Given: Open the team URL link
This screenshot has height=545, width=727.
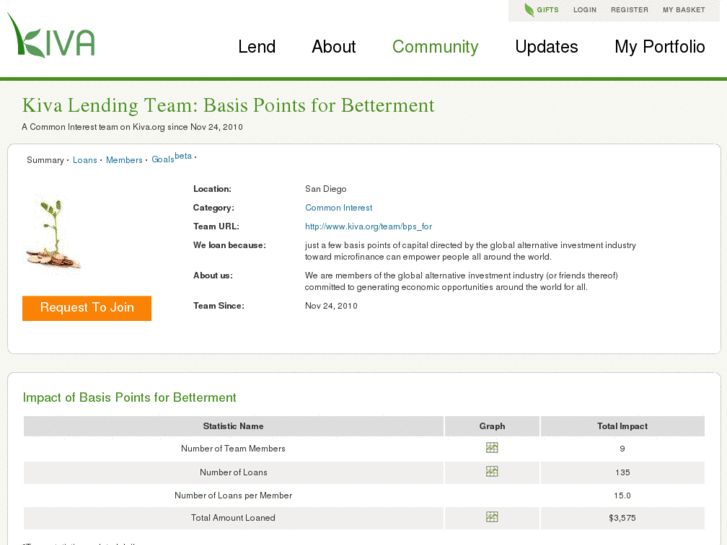Looking at the screenshot, I should pyautogui.click(x=368, y=226).
